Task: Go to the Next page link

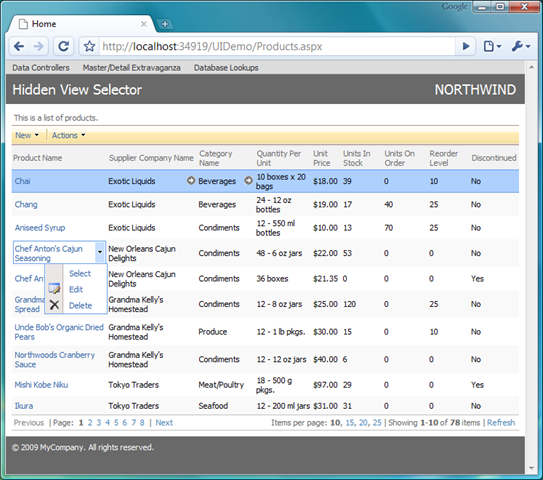Action: point(164,423)
